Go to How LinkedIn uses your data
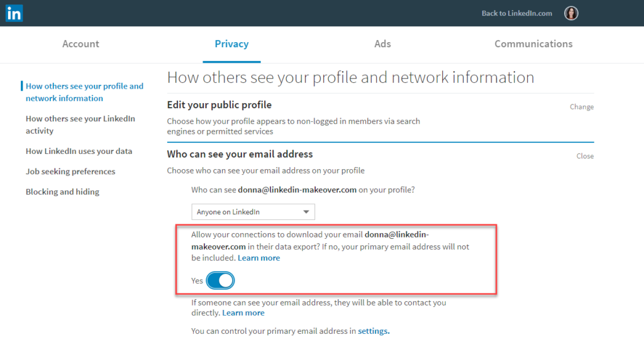 coord(79,151)
